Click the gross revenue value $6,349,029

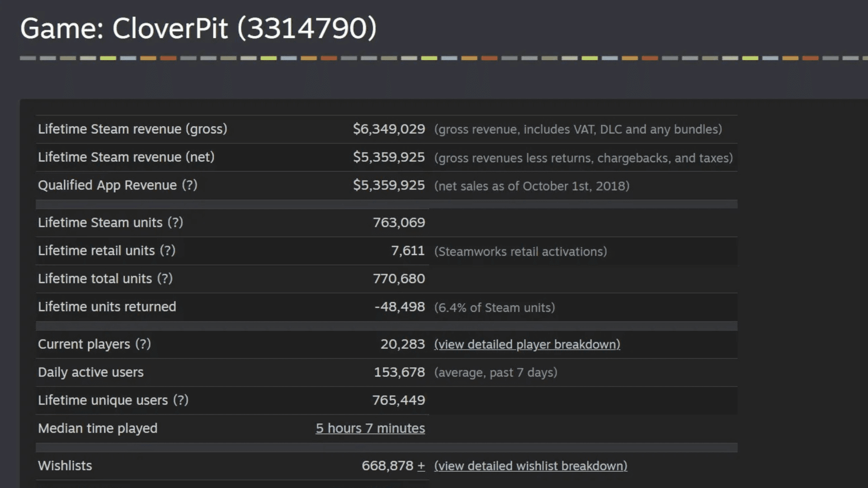pos(389,129)
